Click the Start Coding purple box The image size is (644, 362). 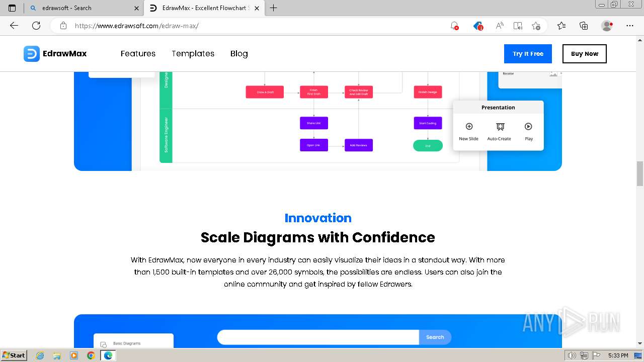(x=428, y=123)
